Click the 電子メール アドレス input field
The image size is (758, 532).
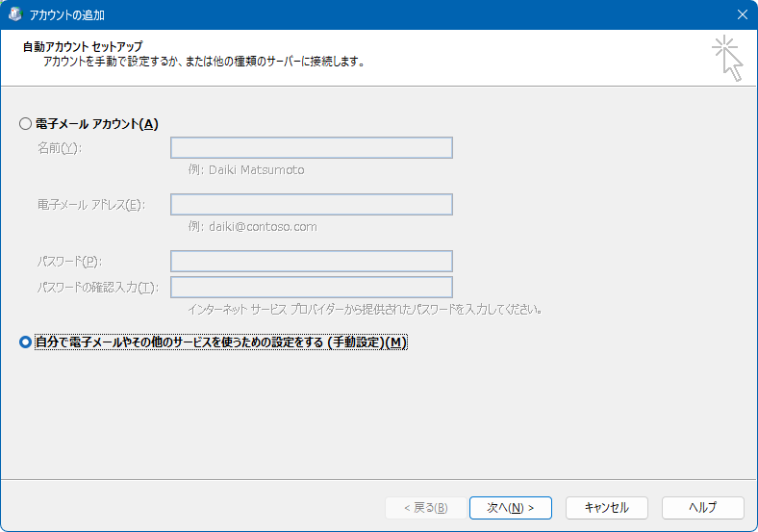tap(311, 205)
